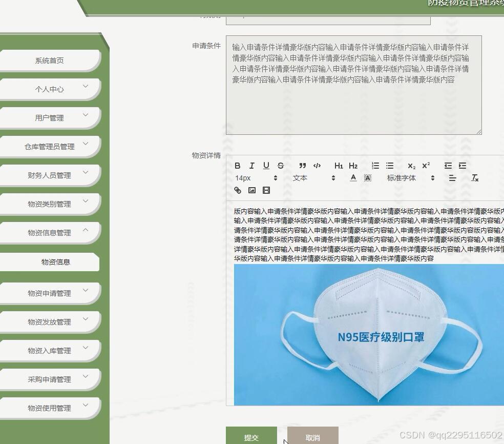Open the text color picker
Screen dimensions: 504x444
pos(353,178)
